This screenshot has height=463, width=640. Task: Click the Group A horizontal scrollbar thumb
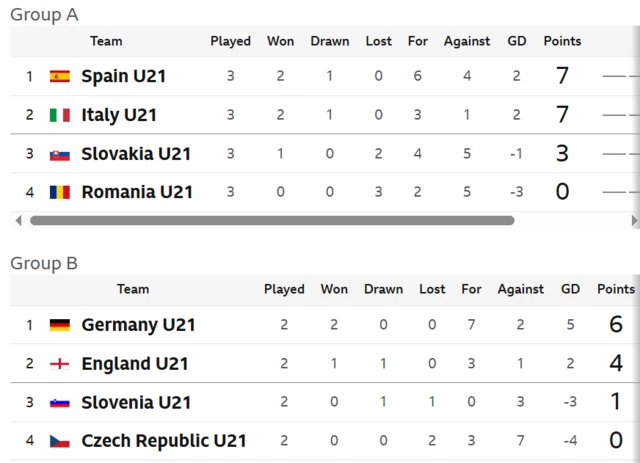[x=272, y=221]
